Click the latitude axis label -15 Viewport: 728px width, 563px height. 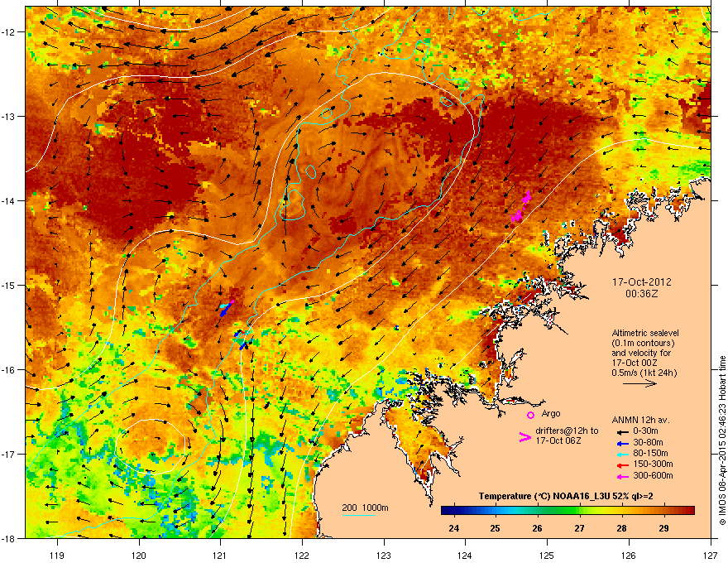pyautogui.click(x=9, y=285)
